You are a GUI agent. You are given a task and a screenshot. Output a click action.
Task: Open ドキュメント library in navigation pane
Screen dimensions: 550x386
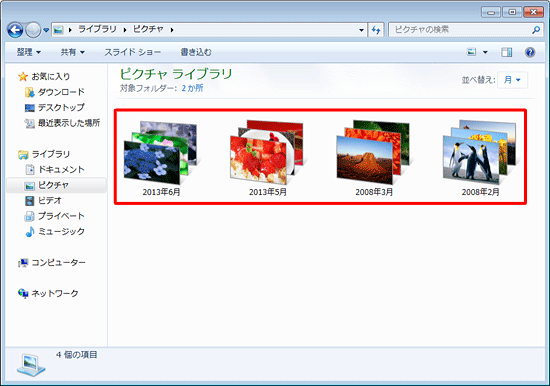point(61,169)
